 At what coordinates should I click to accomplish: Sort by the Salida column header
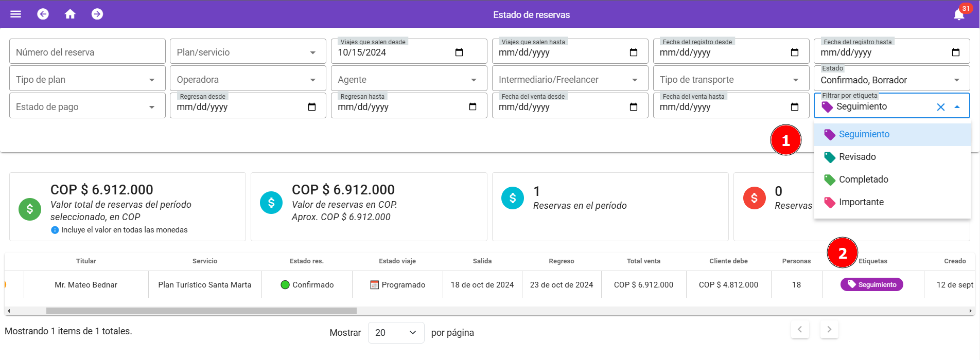pos(482,261)
